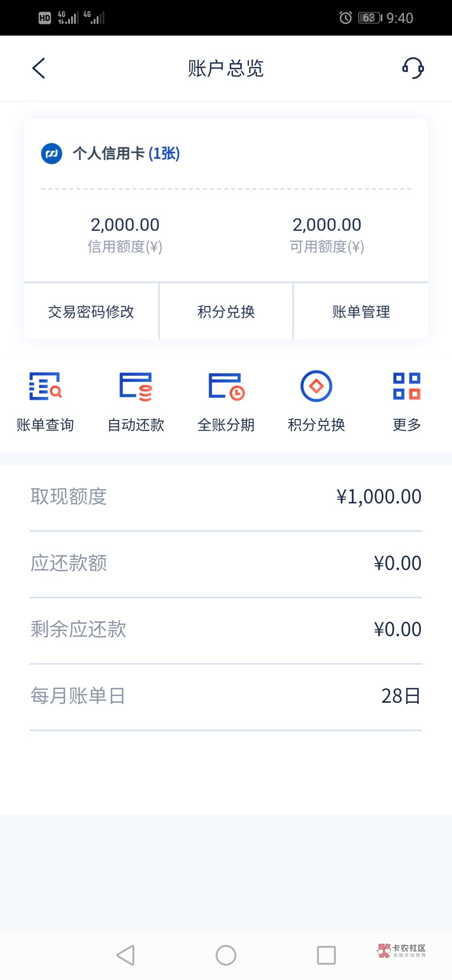This screenshot has width=452, height=980.
Task: Open 更多 grid icon
Action: click(x=406, y=386)
